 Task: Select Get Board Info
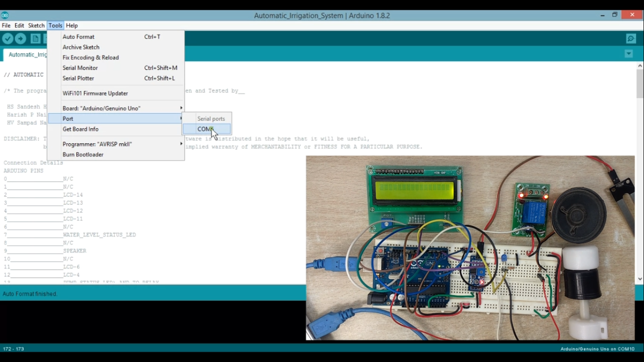tap(81, 129)
